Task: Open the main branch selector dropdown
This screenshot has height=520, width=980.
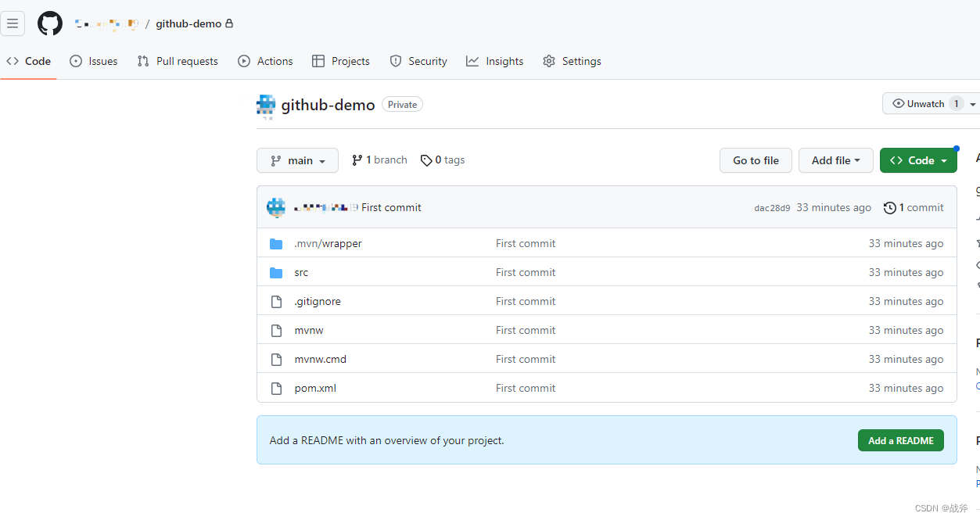Action: 297,160
